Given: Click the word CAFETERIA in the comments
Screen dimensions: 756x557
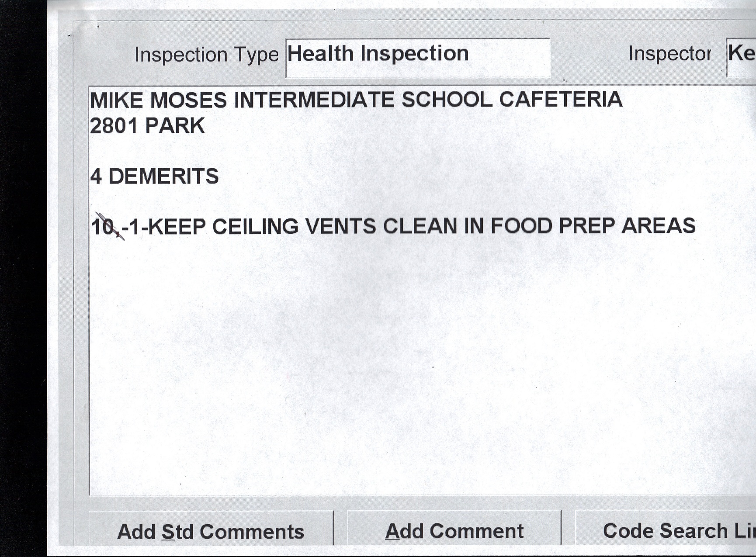Looking at the screenshot, I should pos(561,100).
